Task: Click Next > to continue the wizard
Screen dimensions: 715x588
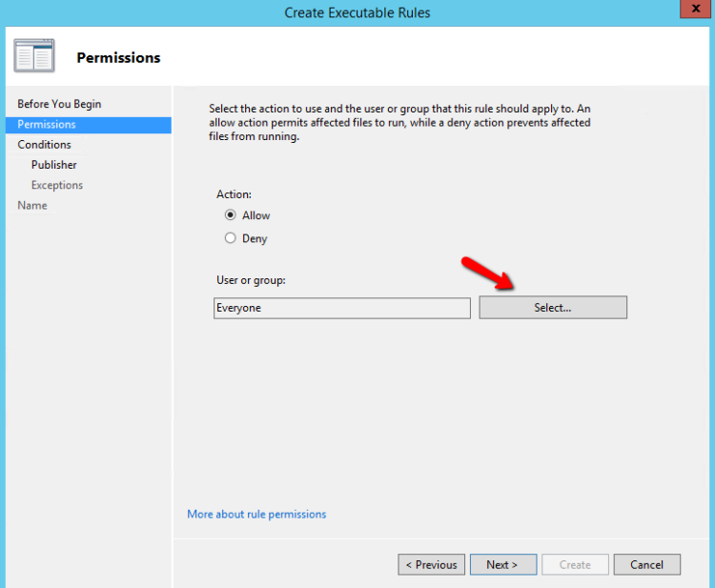Action: [x=501, y=564]
